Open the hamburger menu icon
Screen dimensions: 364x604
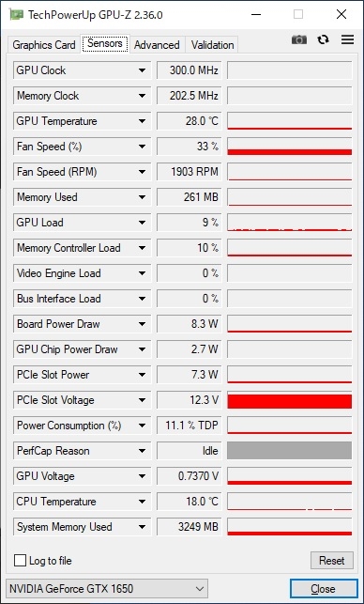tap(347, 39)
